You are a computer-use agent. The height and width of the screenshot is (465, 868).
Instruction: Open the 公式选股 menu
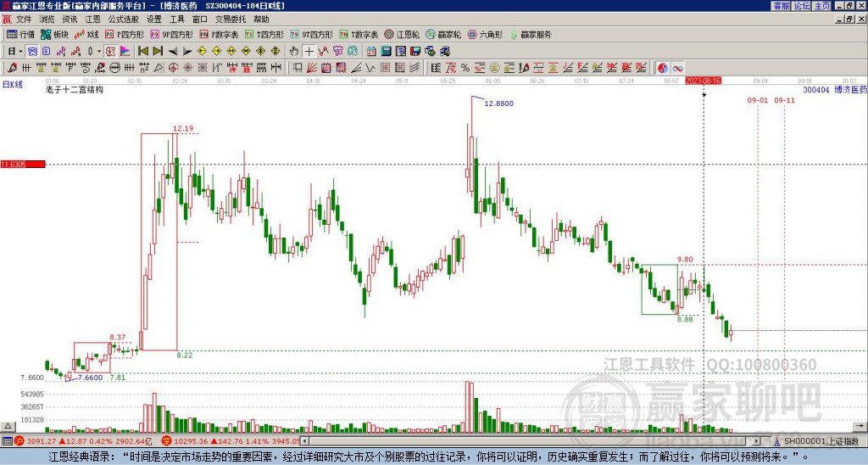pos(124,19)
